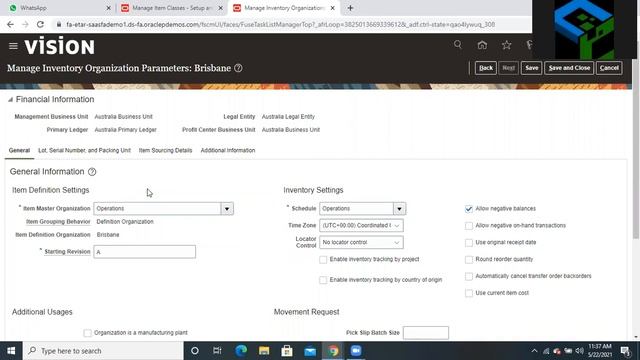Open the Vision navigator hamburger menu

pyautogui.click(x=13, y=46)
